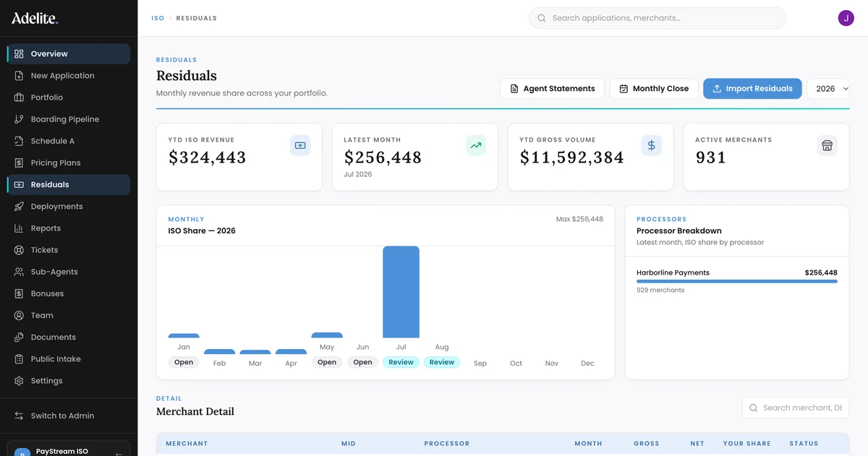Image resolution: width=868 pixels, height=456 pixels.
Task: Click the Portfolio briefcase icon
Action: tap(19, 97)
